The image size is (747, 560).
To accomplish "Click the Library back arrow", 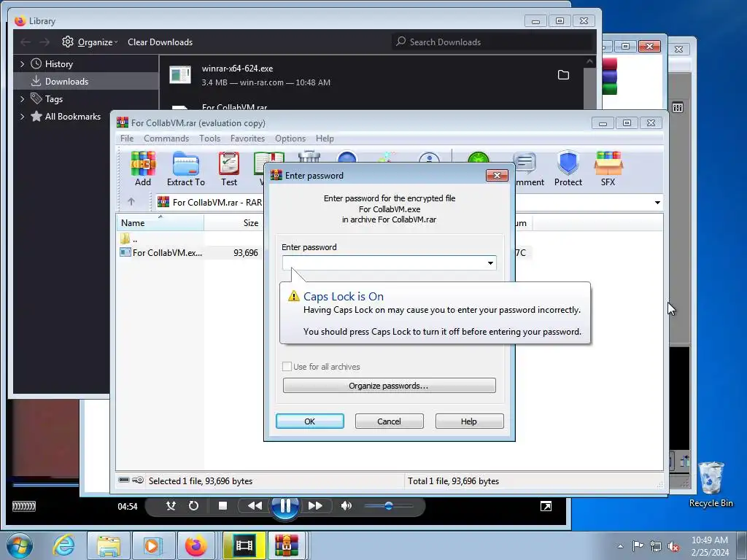I will pyautogui.click(x=26, y=42).
